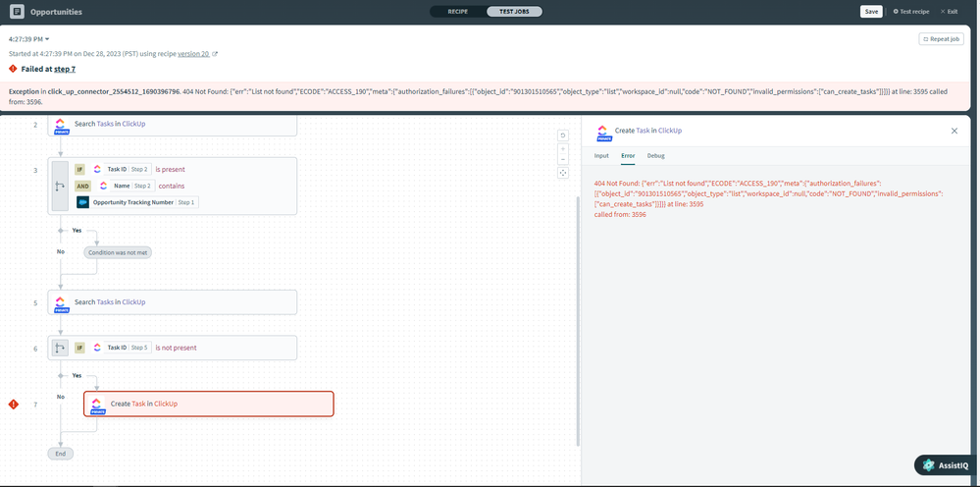Click ClickUp icon in details panel header
This screenshot has height=487, width=980.
602,132
